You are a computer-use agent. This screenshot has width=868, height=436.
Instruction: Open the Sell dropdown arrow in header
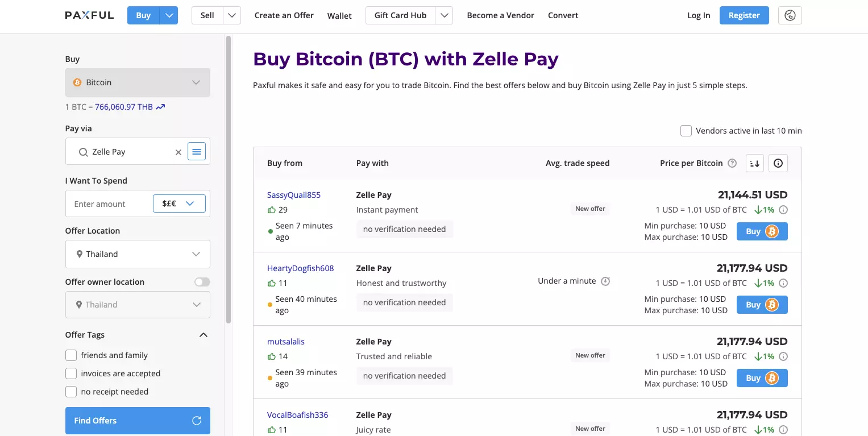pyautogui.click(x=232, y=15)
